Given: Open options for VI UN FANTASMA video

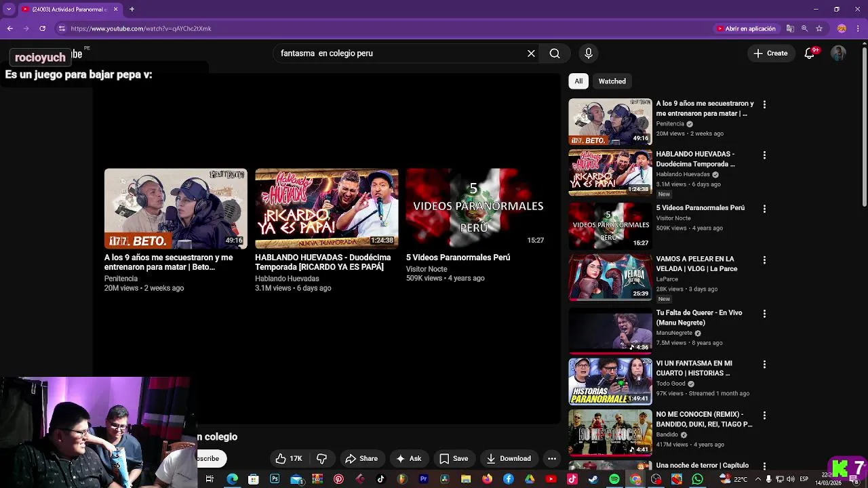Looking at the screenshot, I should 764,365.
